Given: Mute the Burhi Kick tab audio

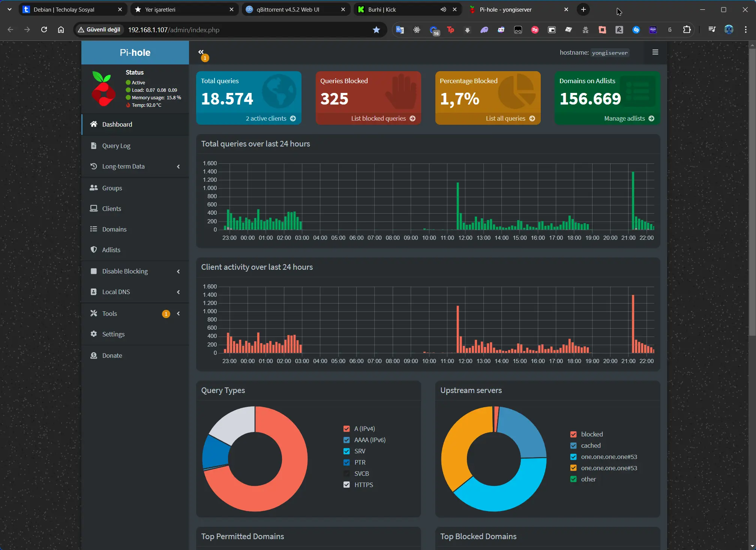Looking at the screenshot, I should (x=443, y=9).
